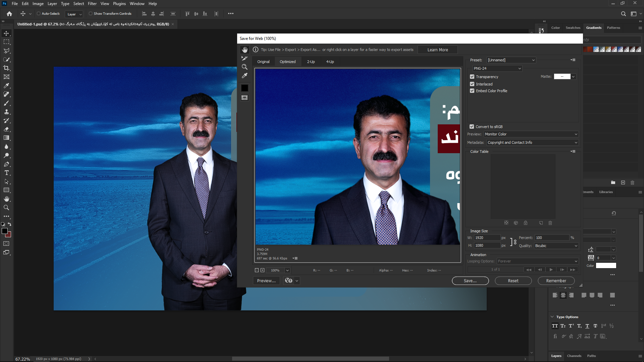
Task: Disable the Interlaced checkbox
Action: tap(472, 84)
